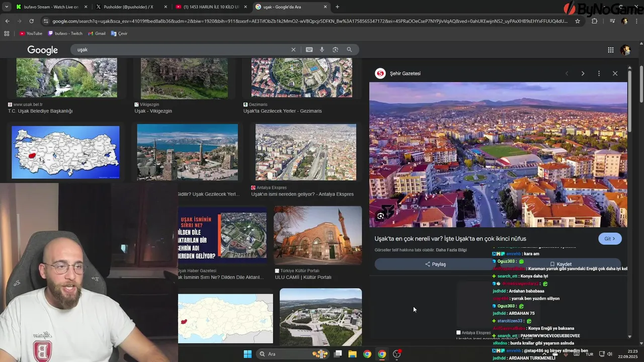Open Turkey map with red Uşak province

65,152
